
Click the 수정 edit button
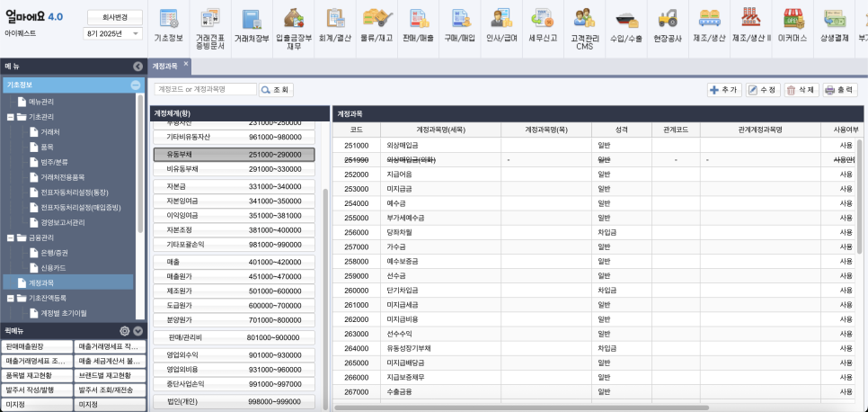[763, 90]
